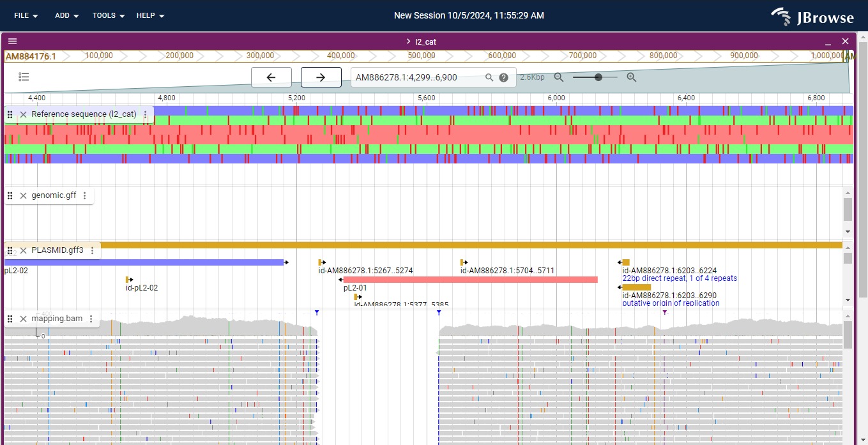The height and width of the screenshot is (445, 868).
Task: Open the mapping.bam track options menu
Action: coord(91,319)
